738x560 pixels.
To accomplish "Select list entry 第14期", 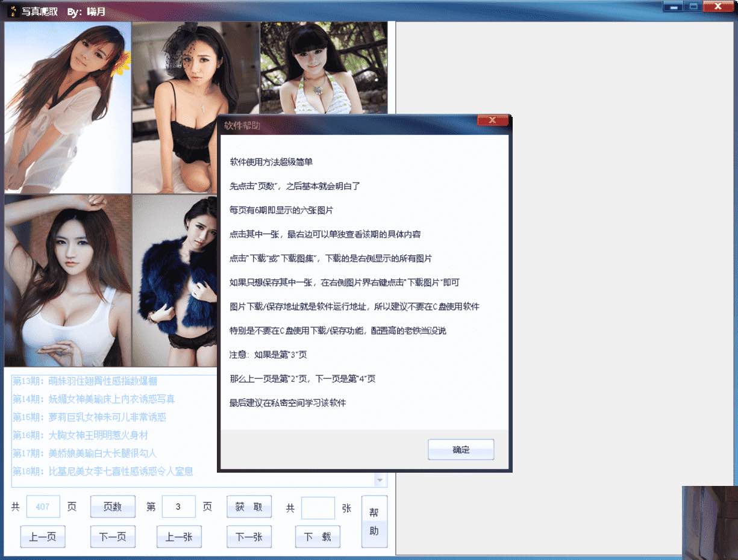I will point(94,399).
